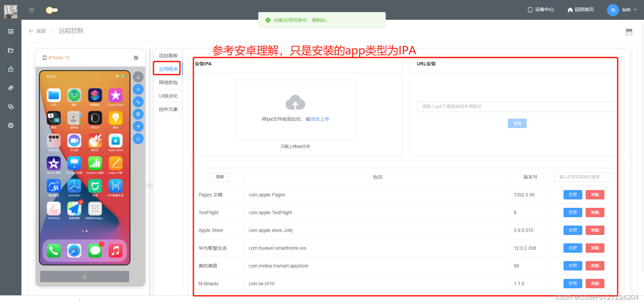The width and height of the screenshot is (644, 303).
Task: Focus the apk download URL input field
Action: [x=517, y=107]
